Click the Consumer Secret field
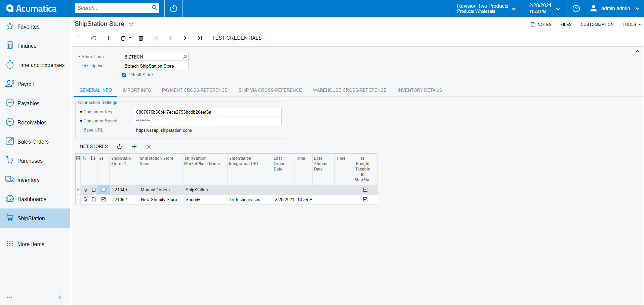This screenshot has width=644, height=305. [207, 121]
